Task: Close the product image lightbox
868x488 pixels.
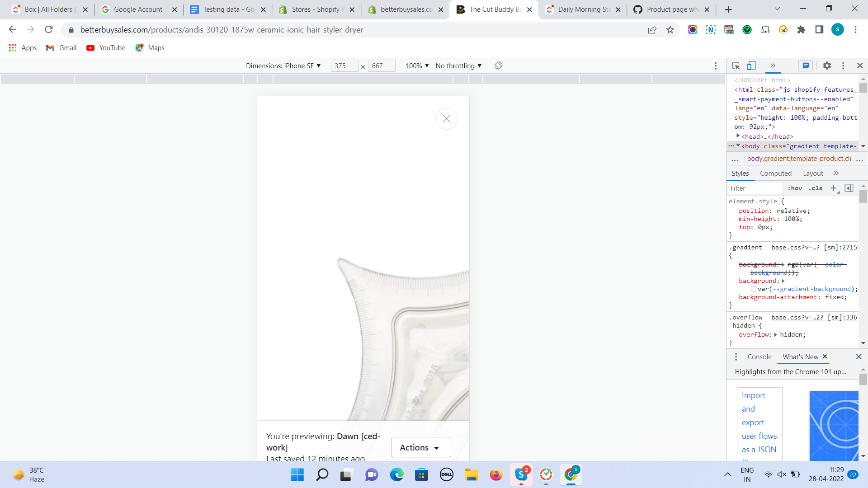Action: coord(446,119)
